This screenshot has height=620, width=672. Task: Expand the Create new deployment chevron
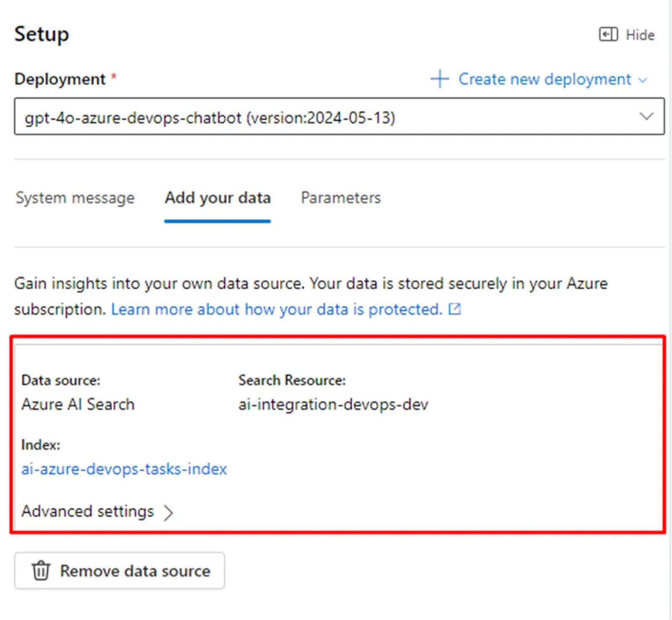643,80
